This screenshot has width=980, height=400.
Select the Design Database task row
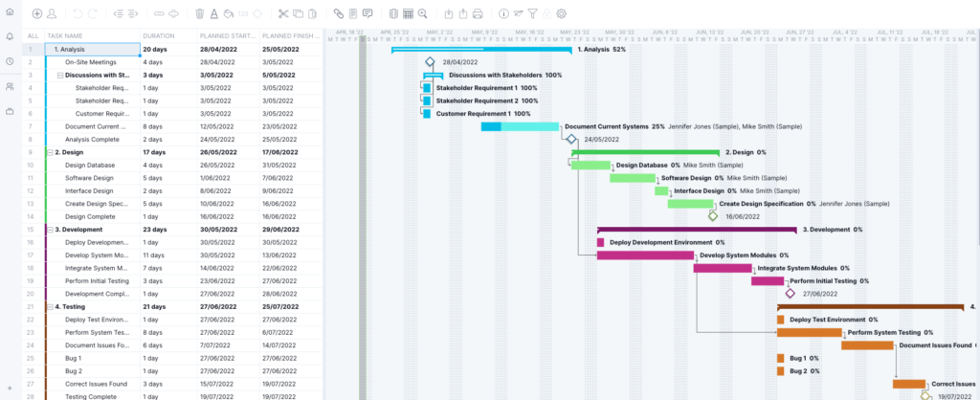click(x=90, y=165)
